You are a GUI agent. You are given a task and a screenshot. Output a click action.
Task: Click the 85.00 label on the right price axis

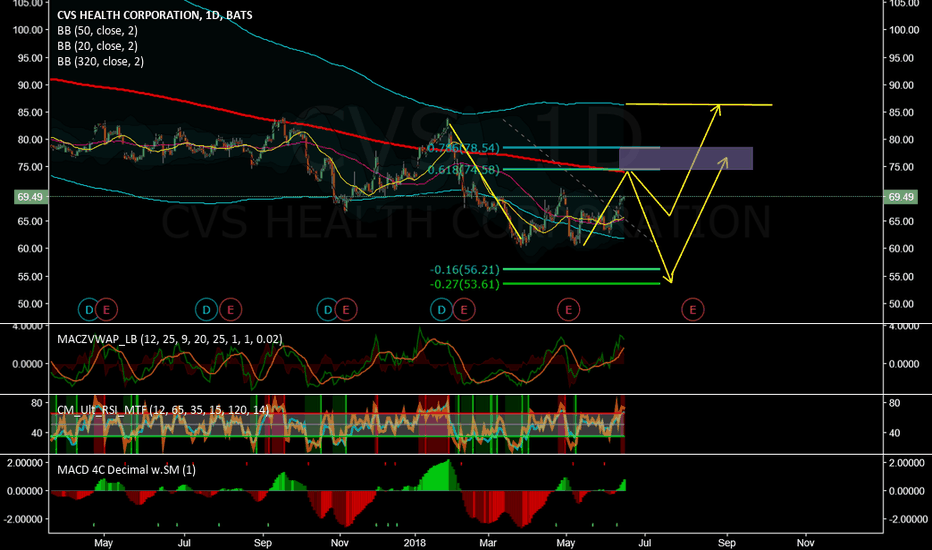901,112
